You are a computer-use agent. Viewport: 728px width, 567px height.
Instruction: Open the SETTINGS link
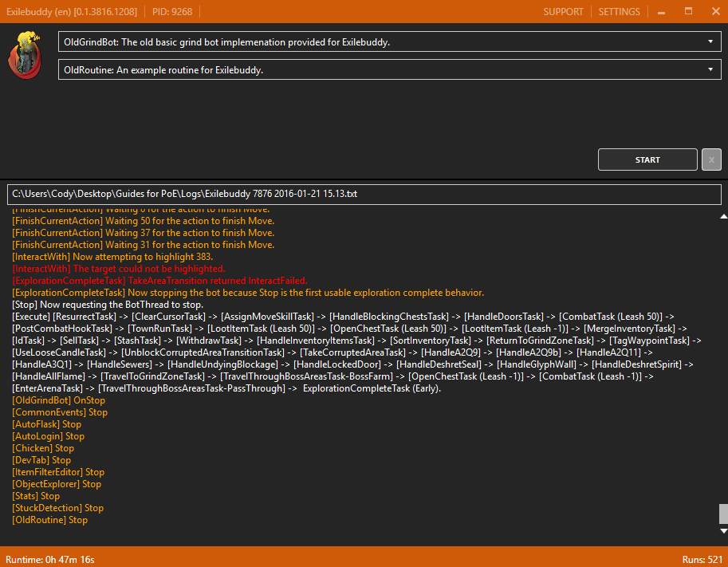[619, 12]
